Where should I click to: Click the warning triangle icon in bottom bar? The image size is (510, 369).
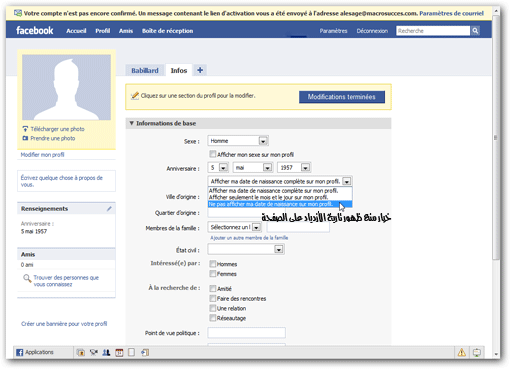462,352
